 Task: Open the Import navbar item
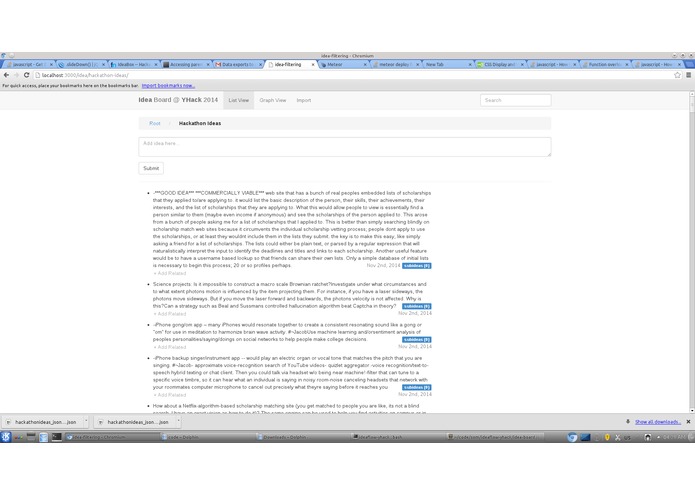click(x=304, y=100)
